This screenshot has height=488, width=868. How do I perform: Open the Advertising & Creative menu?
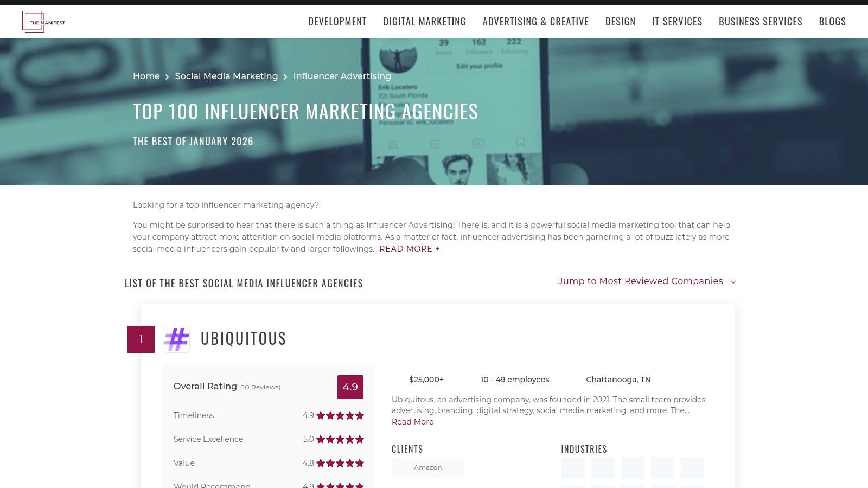pyautogui.click(x=535, y=22)
